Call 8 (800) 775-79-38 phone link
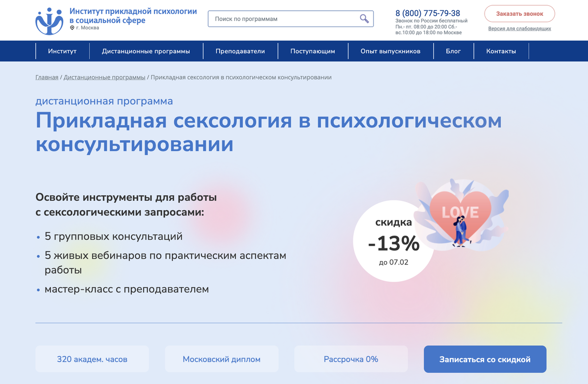 (x=428, y=13)
